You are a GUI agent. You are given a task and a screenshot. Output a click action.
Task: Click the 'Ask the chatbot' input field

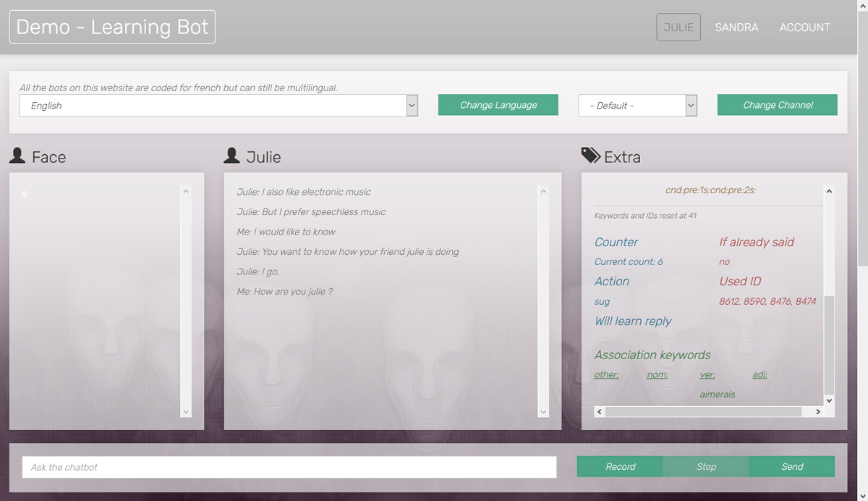point(289,467)
